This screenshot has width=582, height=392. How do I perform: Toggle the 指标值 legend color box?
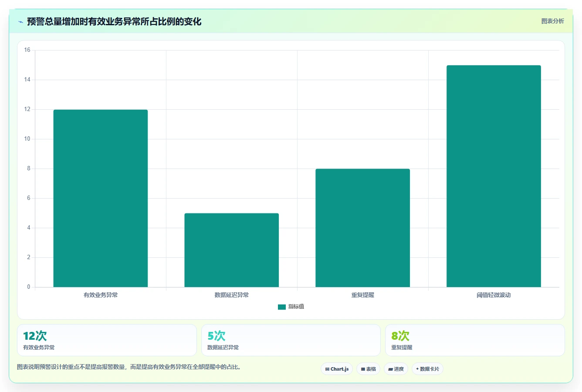click(282, 307)
